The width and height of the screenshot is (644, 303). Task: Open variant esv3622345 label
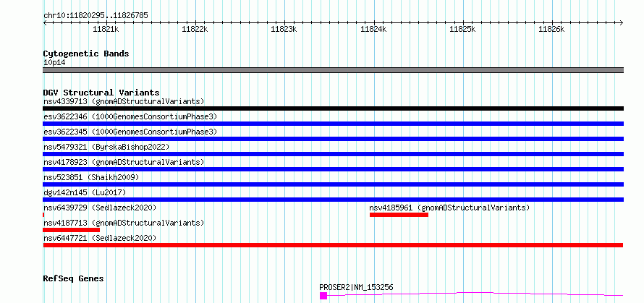tap(130, 132)
